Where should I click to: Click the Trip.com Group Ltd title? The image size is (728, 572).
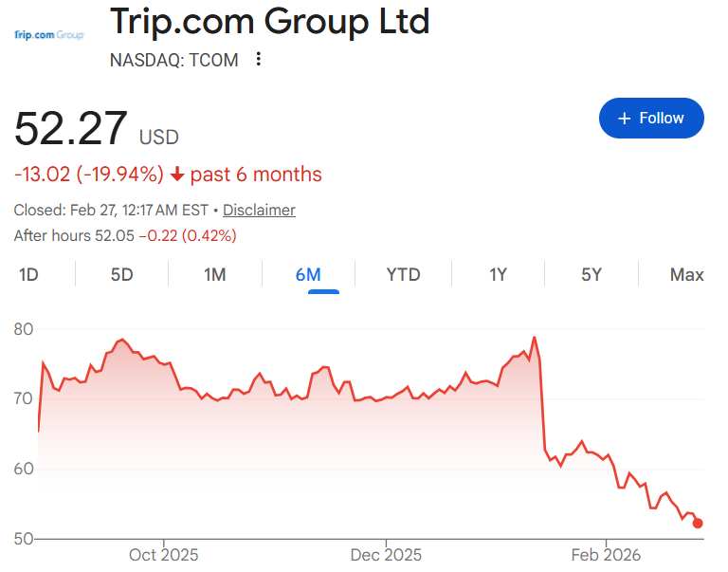270,21
